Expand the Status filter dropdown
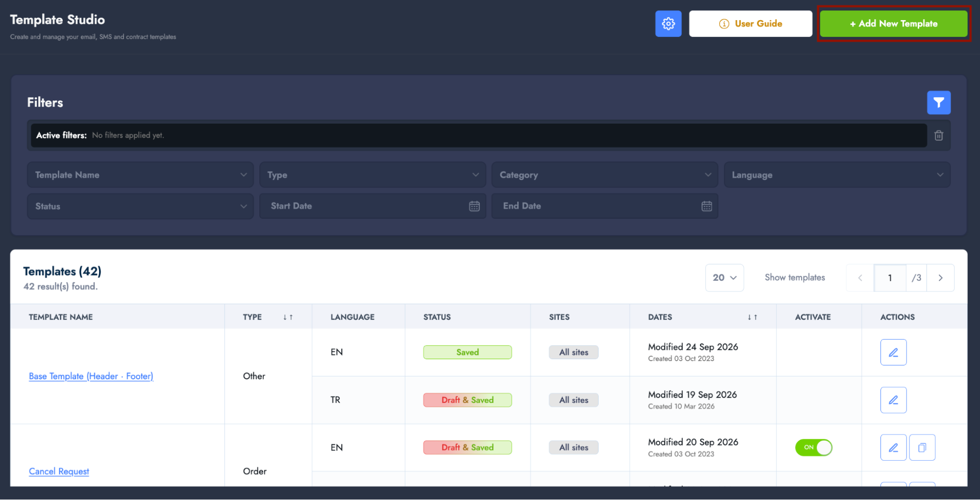980x500 pixels. tap(140, 206)
